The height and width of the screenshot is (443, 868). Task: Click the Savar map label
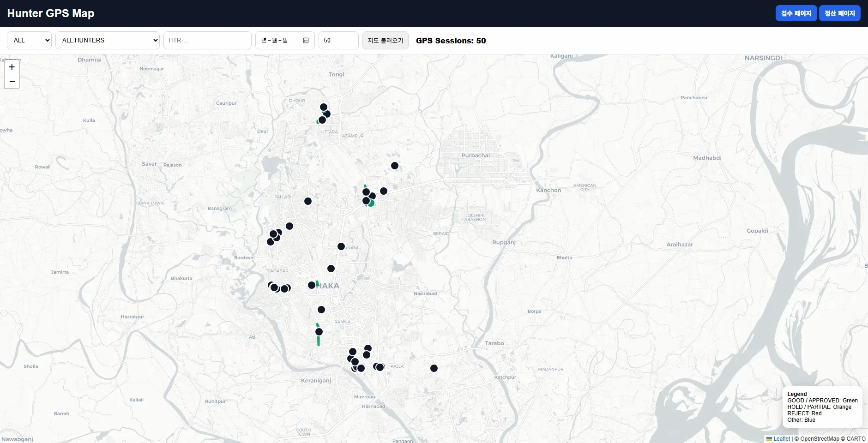(x=149, y=164)
